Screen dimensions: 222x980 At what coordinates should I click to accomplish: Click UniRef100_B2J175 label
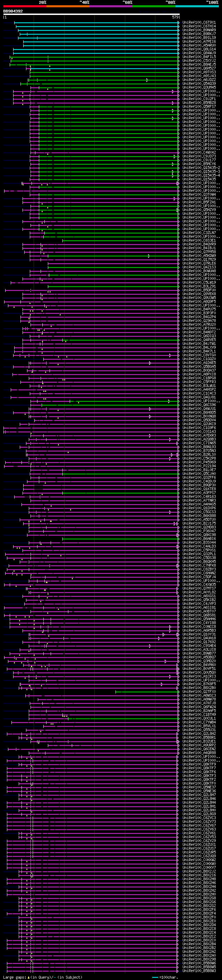pos(199,524)
